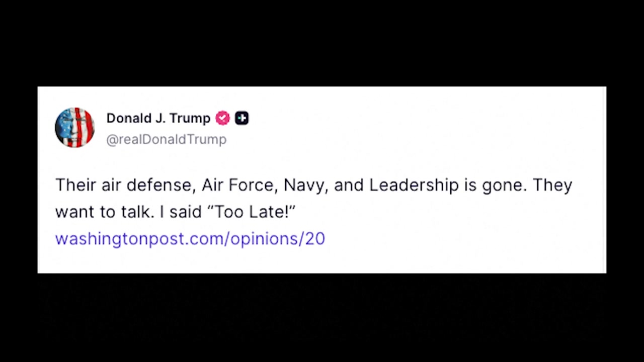644x362 pixels.
Task: Open the Donald J. Trump display name
Action: (158, 118)
